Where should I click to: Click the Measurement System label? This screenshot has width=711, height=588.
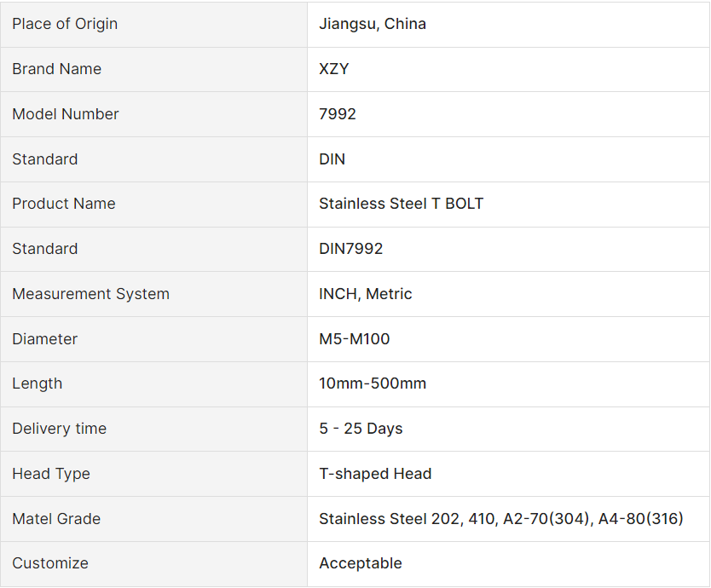(90, 294)
